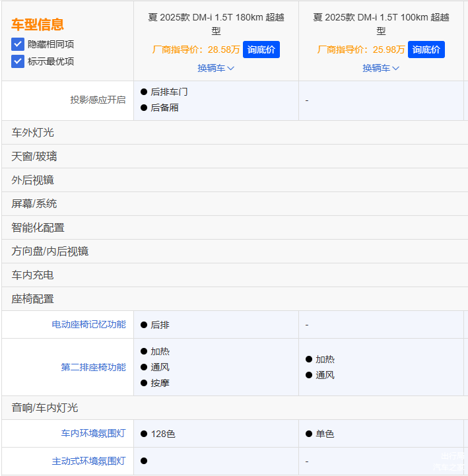Screen dimensions: 468x476
Task: Toggle the 隐藏相同项 checkbox
Action: coord(18,44)
